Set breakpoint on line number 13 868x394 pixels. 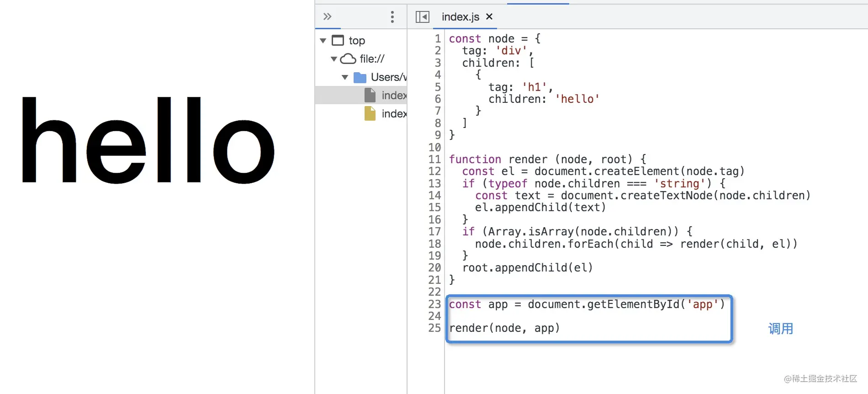coord(434,184)
